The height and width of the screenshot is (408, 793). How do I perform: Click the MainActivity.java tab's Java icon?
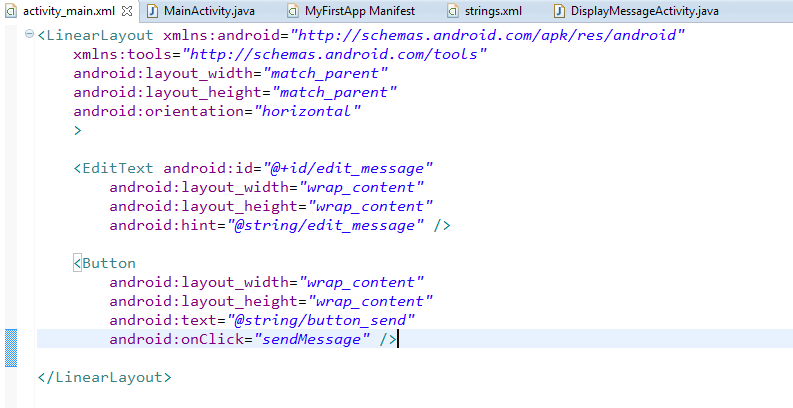(153, 11)
